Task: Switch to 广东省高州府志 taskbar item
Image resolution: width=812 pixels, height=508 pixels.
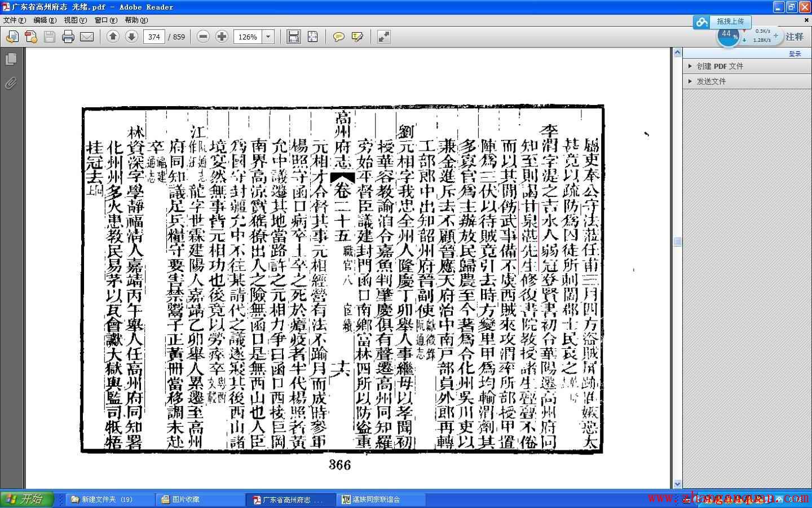Action: click(290, 500)
